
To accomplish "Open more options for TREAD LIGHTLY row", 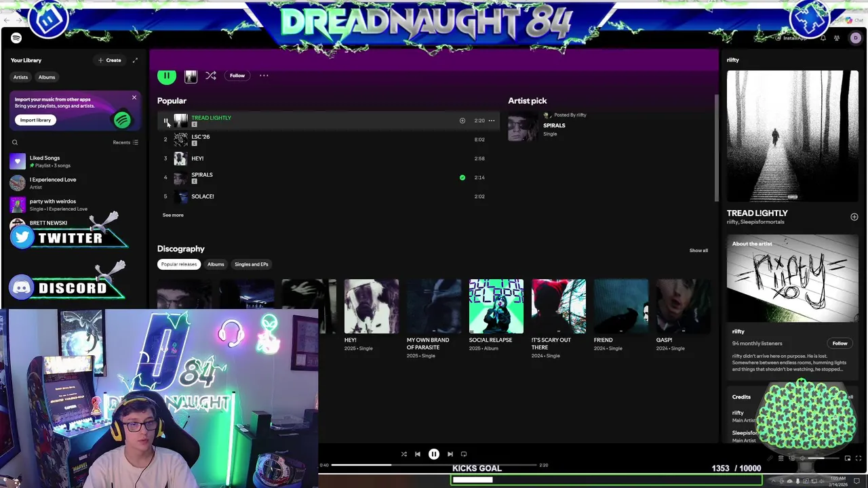I will pos(492,121).
